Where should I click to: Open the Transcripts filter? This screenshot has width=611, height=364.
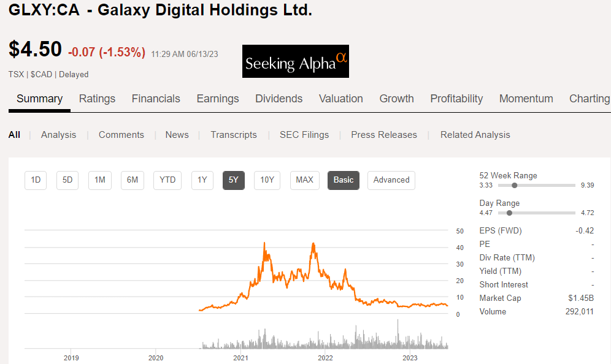234,135
